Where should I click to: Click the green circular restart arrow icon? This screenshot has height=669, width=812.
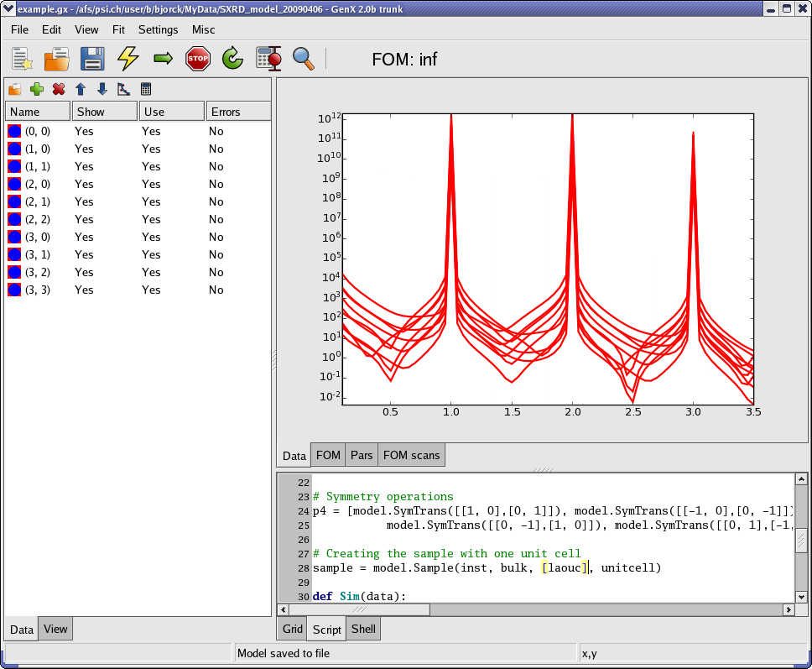232,59
